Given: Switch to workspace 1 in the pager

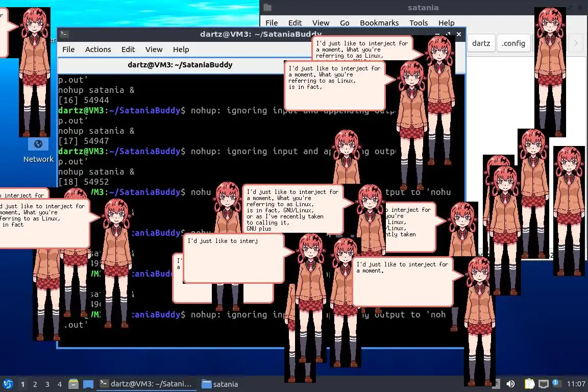Looking at the screenshot, I should pyautogui.click(x=23, y=384).
